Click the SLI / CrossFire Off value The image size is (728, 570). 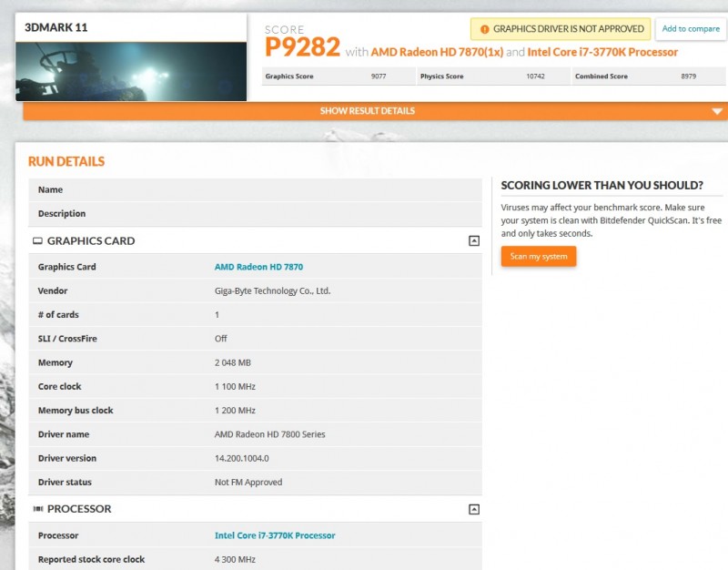(x=221, y=339)
